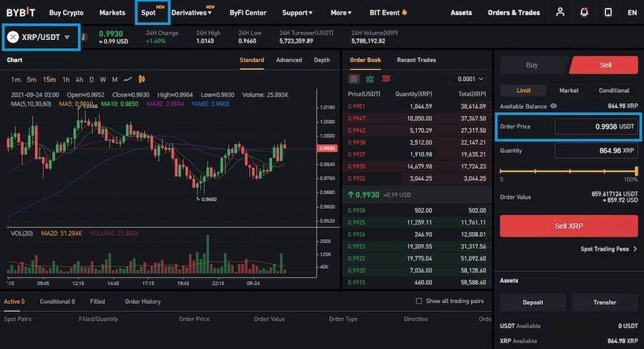
Task: Open the Active 0 orders tab
Action: (14, 301)
